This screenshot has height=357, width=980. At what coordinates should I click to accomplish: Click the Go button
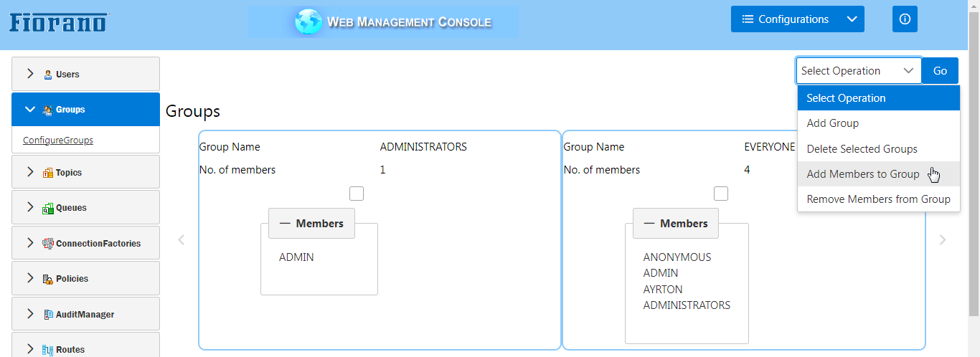pos(940,71)
